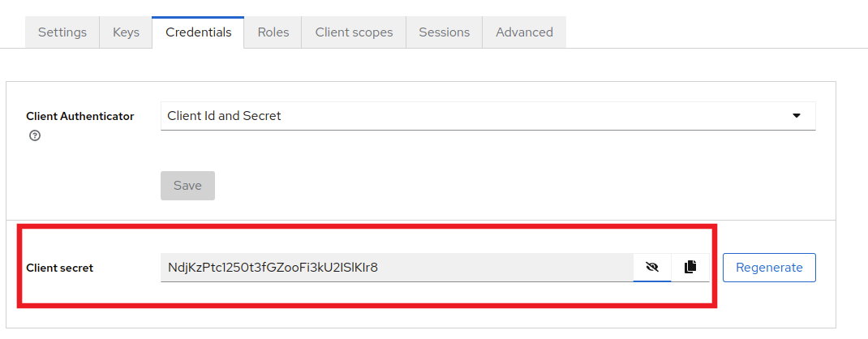The width and height of the screenshot is (868, 339).
Task: Click the empty grey area of secret field
Action: (x=504, y=268)
